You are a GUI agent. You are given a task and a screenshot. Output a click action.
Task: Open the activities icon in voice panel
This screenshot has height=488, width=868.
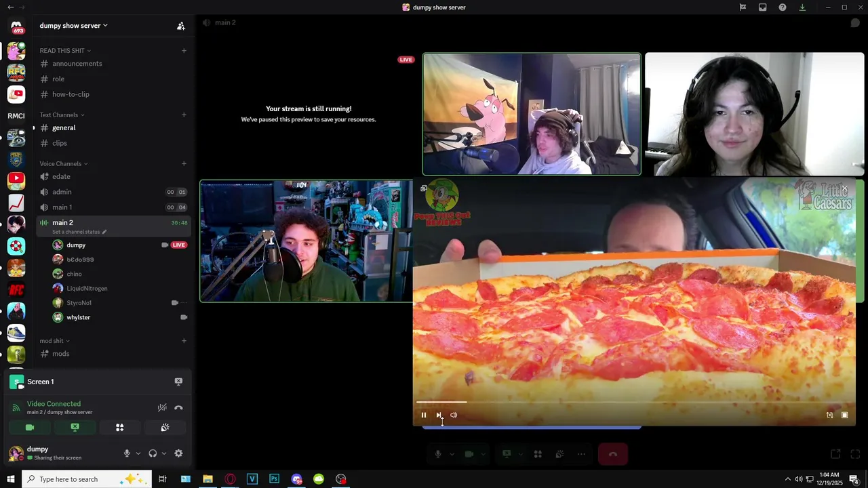point(120,427)
